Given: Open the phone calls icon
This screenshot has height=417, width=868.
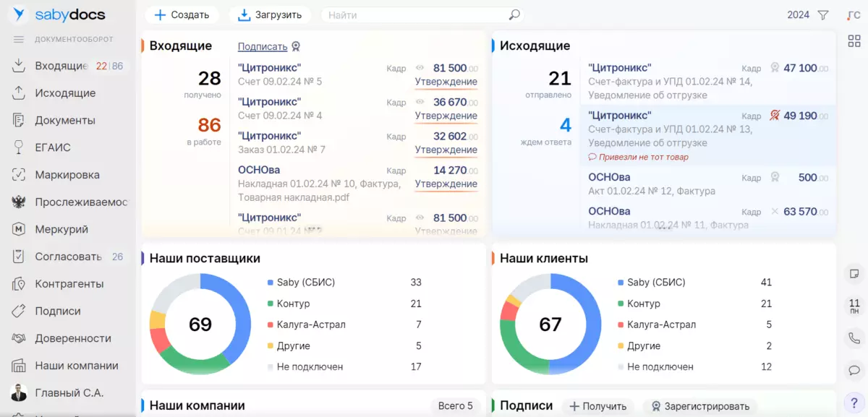Looking at the screenshot, I should (x=854, y=338).
